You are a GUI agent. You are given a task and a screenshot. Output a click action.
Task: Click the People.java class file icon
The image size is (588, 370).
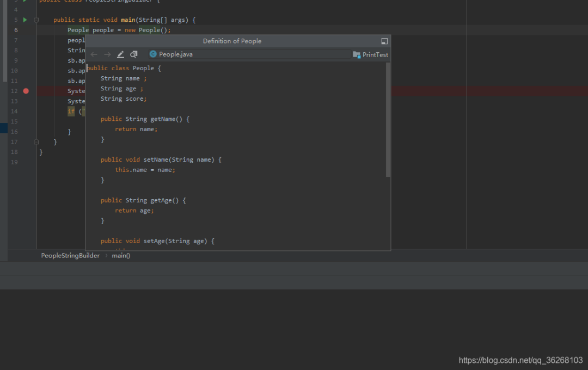point(153,54)
